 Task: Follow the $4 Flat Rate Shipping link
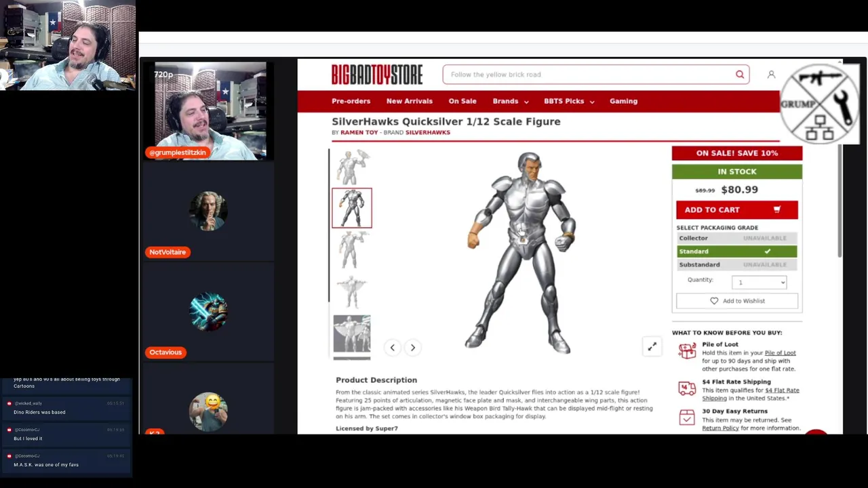point(751,394)
